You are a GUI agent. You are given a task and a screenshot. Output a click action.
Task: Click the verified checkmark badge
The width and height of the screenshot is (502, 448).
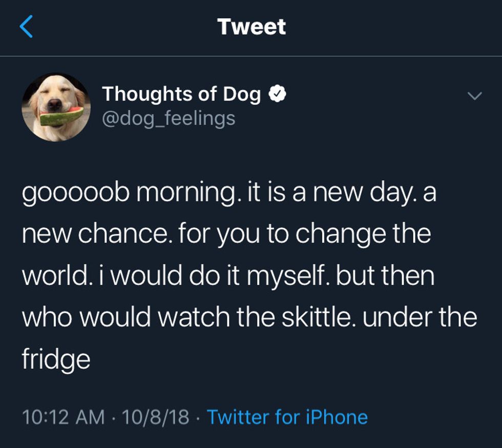point(277,94)
